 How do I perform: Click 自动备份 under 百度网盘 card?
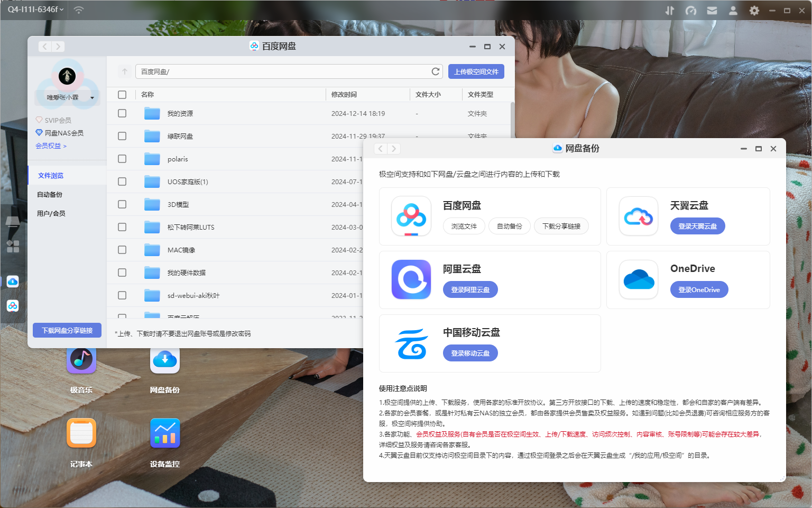click(510, 226)
